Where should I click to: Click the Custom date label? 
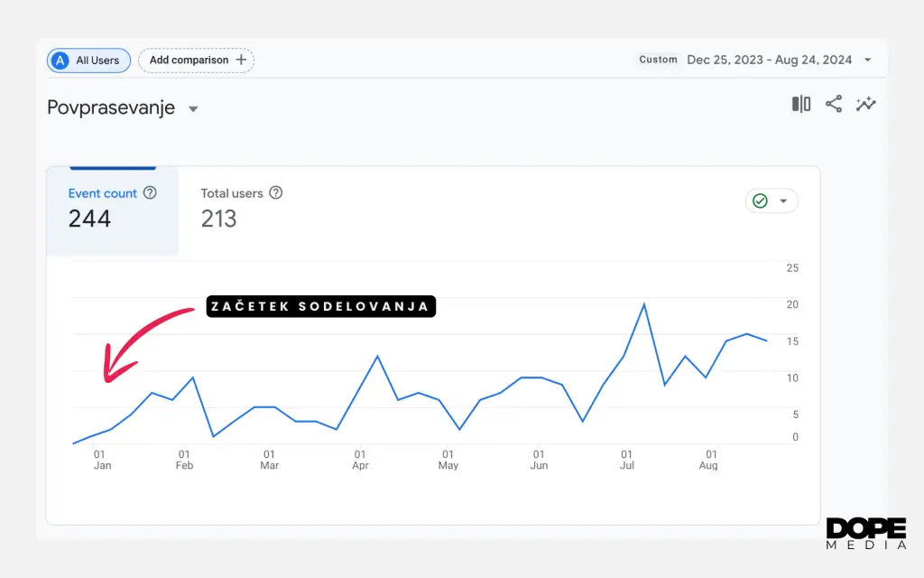click(658, 60)
